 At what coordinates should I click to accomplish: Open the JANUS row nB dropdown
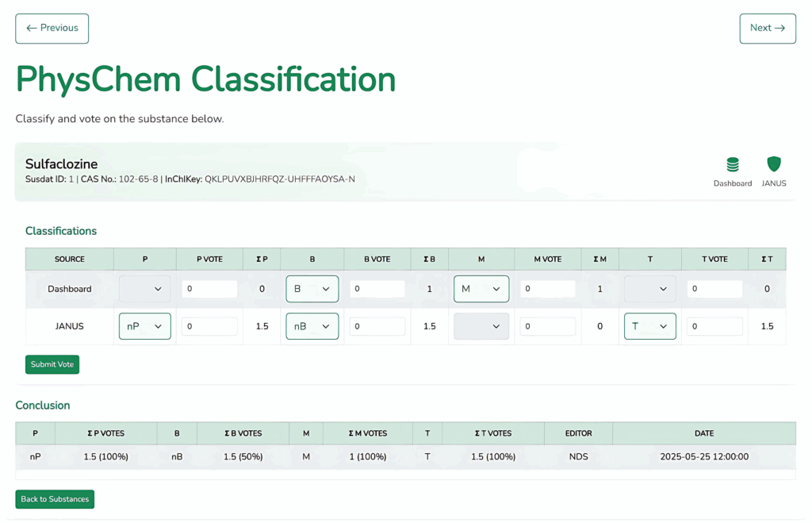point(312,326)
